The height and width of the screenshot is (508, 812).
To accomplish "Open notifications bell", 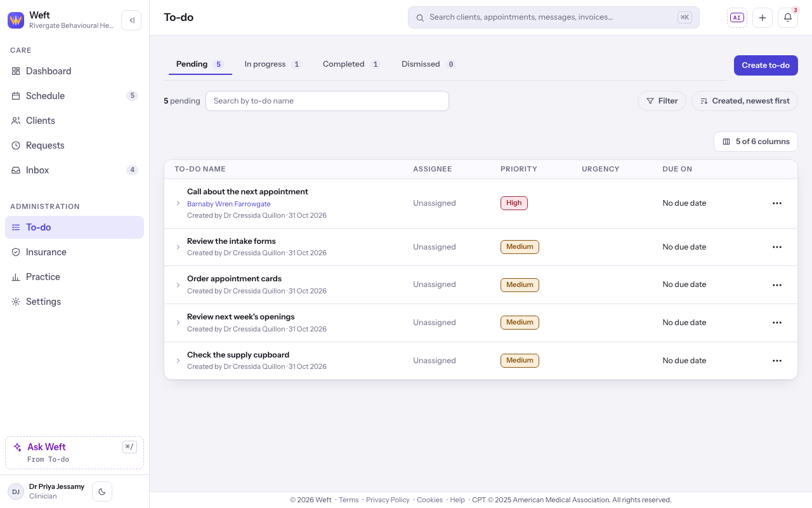I will pos(788,18).
